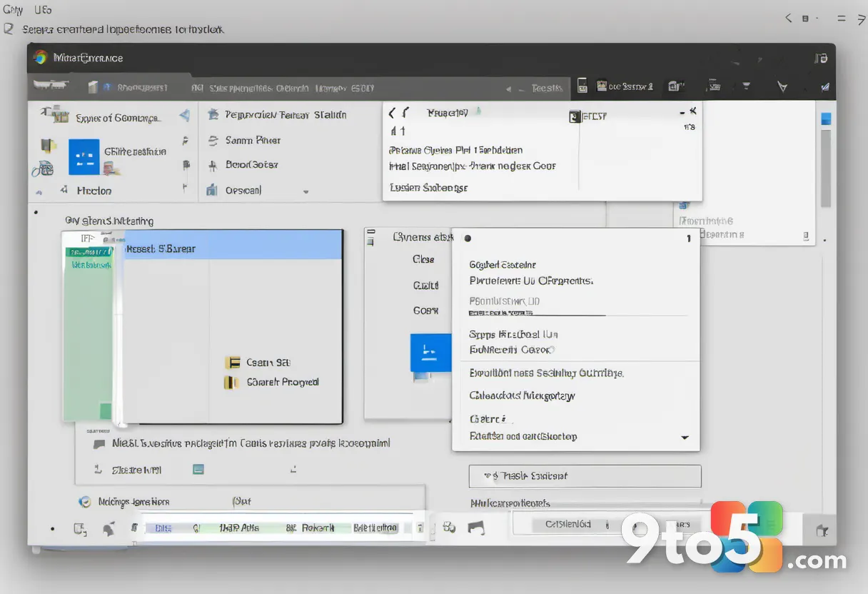The width and height of the screenshot is (868, 594).
Task: Open the dropdown arrow beside the Opscan row
Action: tap(306, 192)
